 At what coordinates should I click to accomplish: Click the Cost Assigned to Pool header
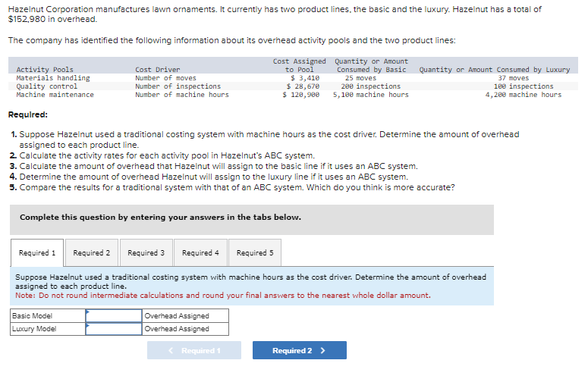pyautogui.click(x=299, y=65)
